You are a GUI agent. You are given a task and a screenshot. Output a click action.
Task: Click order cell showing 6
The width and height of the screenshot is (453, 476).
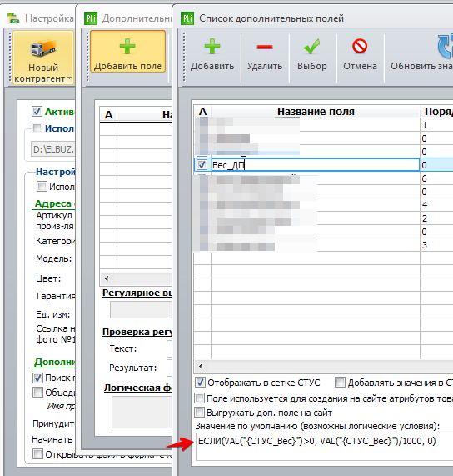pos(436,178)
